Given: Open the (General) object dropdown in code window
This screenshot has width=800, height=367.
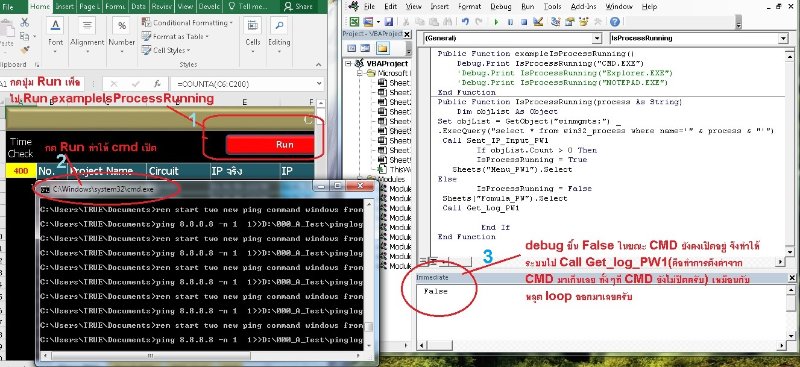Looking at the screenshot, I should (x=597, y=38).
